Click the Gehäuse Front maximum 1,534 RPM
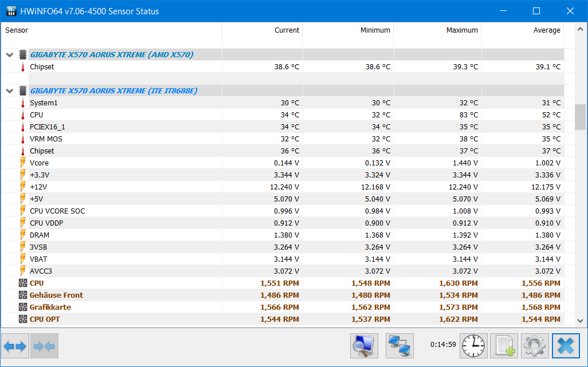Screen dimensions: 588x367 coord(458,295)
